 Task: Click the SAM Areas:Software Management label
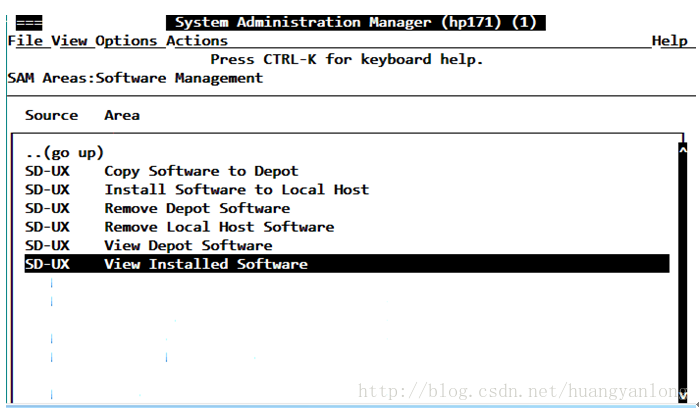[x=135, y=78]
